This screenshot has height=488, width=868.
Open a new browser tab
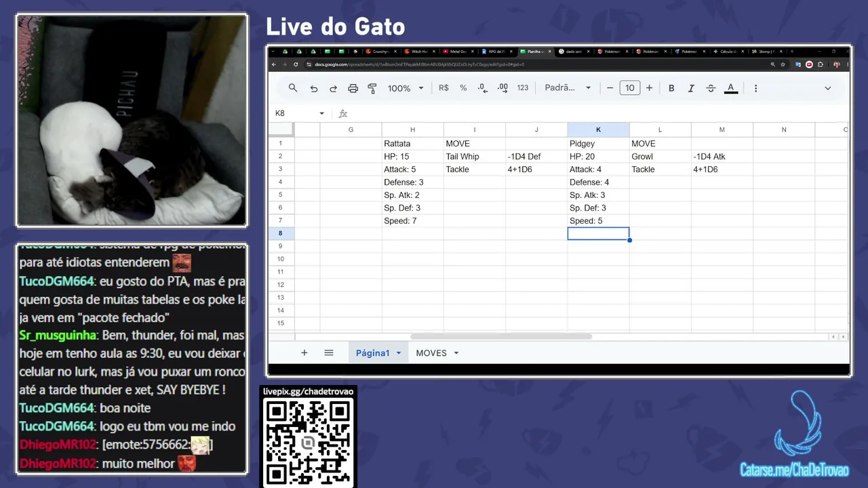(792, 52)
